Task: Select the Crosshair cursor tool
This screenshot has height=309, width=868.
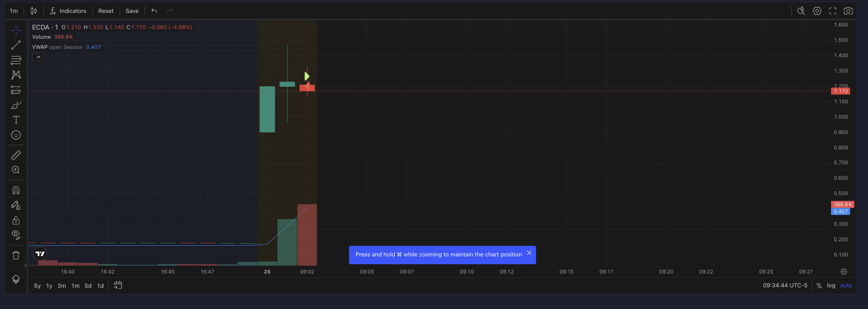Action: 16,30
